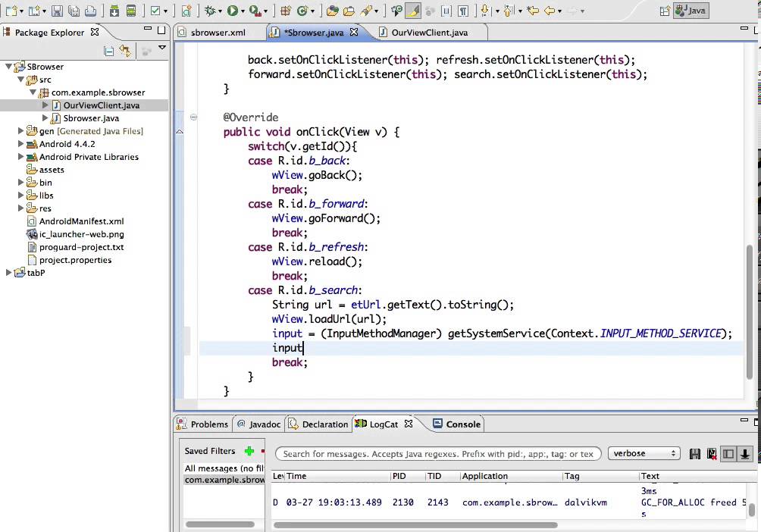Click the Debug bug icon

210,11
